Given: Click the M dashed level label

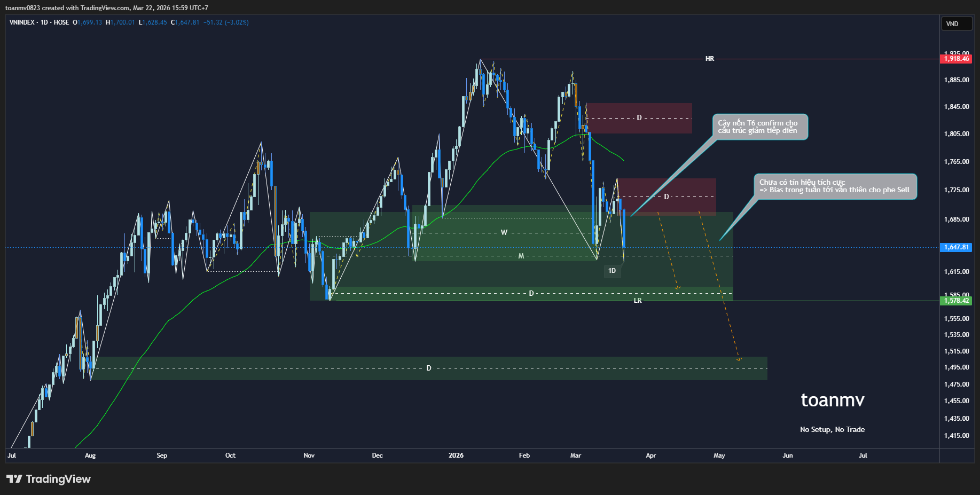Looking at the screenshot, I should click(521, 256).
